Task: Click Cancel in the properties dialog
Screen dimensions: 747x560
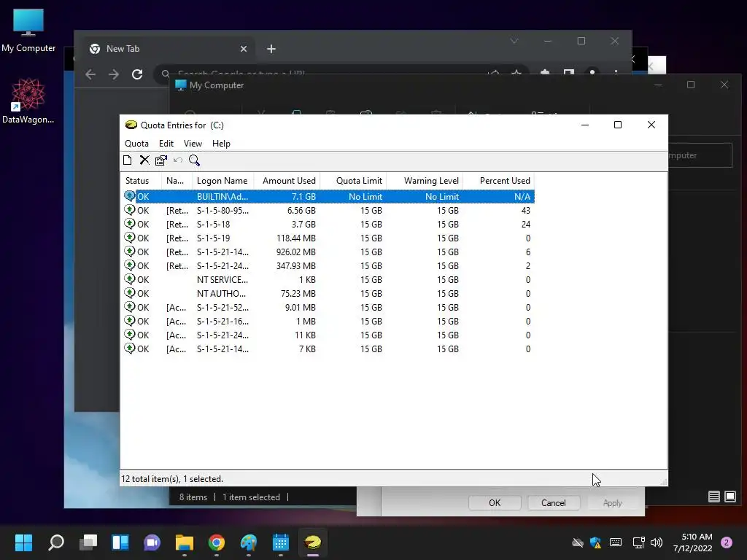Action: [x=553, y=503]
